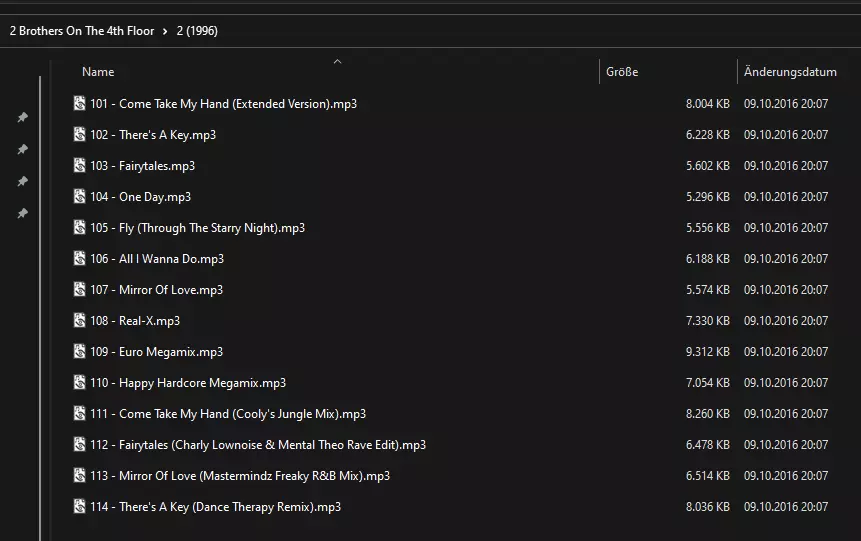
Task: Click the mp3 icon of 109 - Euro Megamix
Action: (80, 352)
